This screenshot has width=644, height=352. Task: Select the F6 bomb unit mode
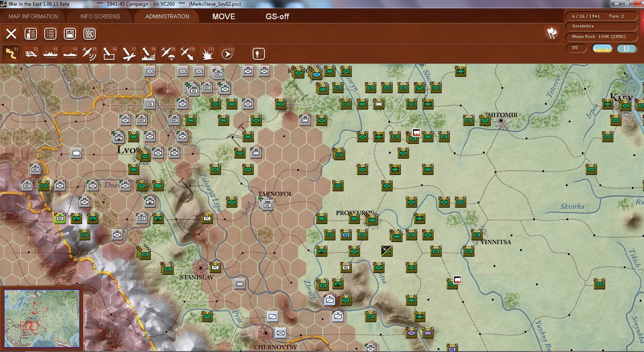(x=109, y=54)
